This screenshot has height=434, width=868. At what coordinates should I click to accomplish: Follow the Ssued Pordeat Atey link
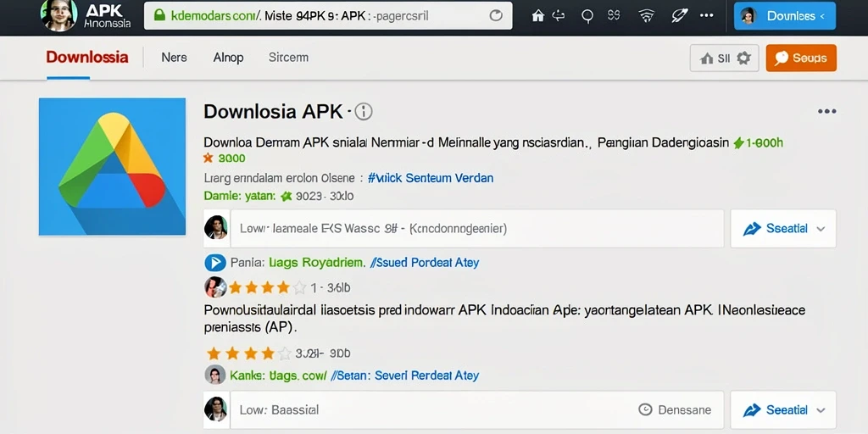(424, 263)
